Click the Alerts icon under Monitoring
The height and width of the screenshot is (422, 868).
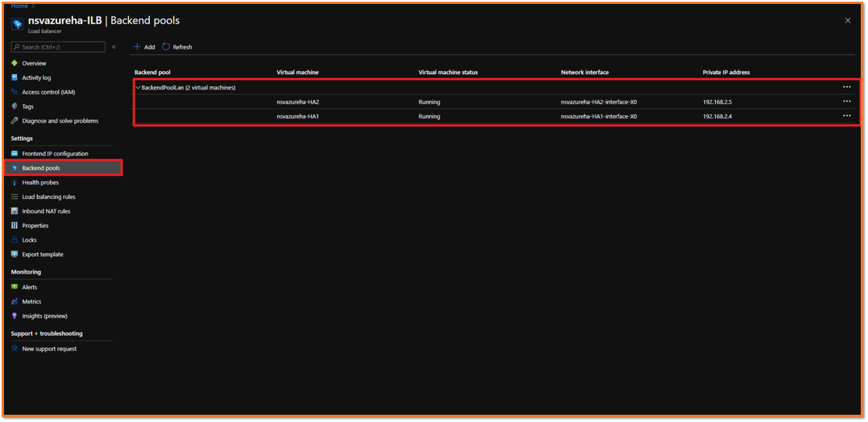click(14, 287)
